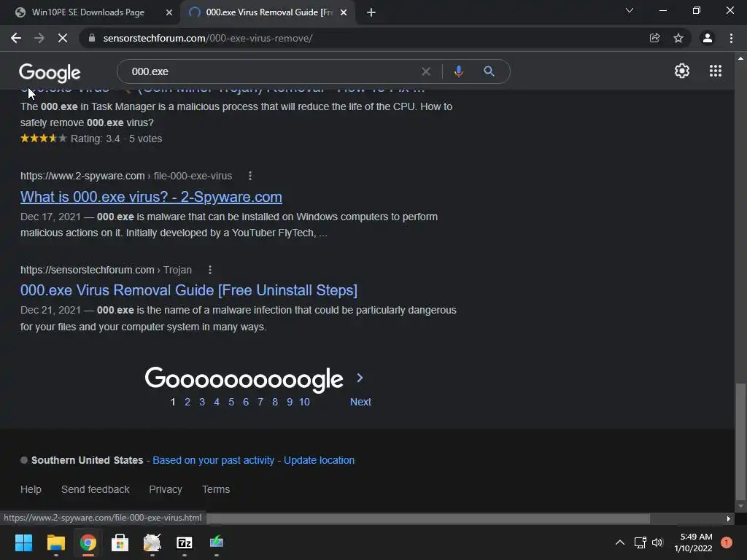The height and width of the screenshot is (560, 747).
Task: Expand the tab search chevron
Action: [630, 10]
